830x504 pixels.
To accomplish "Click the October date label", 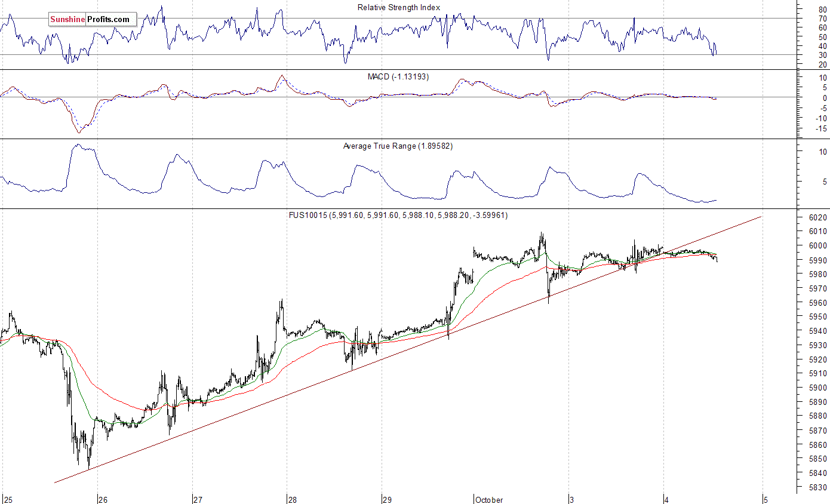I will pyautogui.click(x=489, y=500).
